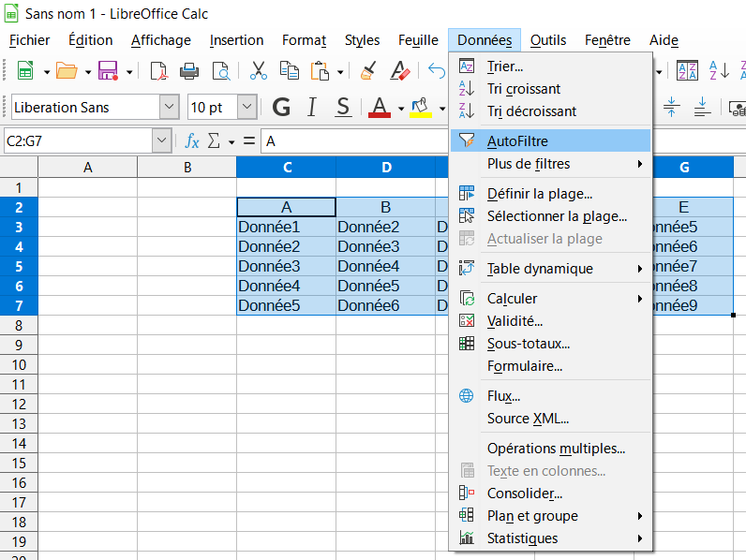Image resolution: width=746 pixels, height=560 pixels.
Task: Click the Save document icon
Action: point(108,71)
